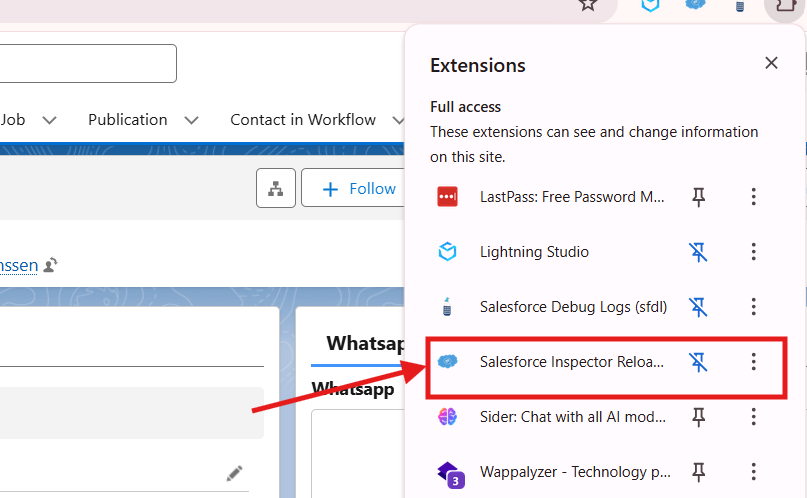Click the Lightning Studio extension name

click(x=534, y=252)
